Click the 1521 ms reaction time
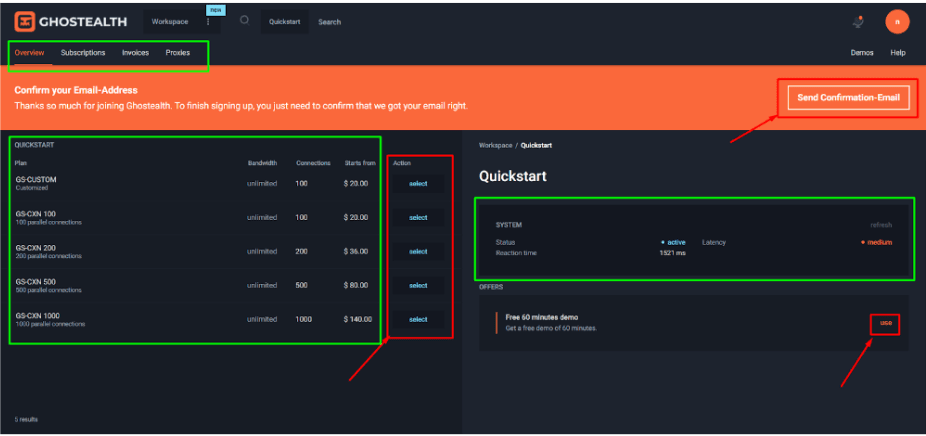The image size is (926, 436). click(673, 252)
